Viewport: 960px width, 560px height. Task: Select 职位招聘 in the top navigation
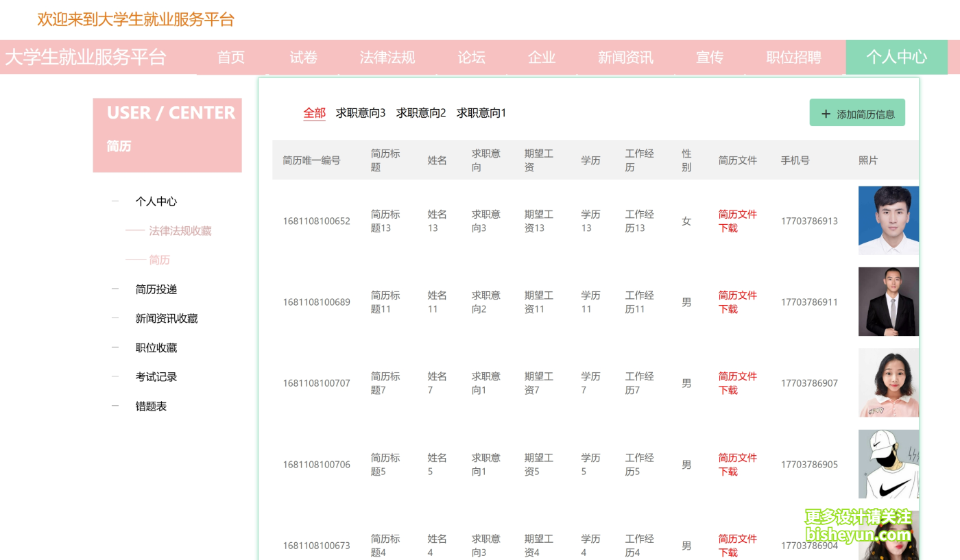pyautogui.click(x=793, y=58)
